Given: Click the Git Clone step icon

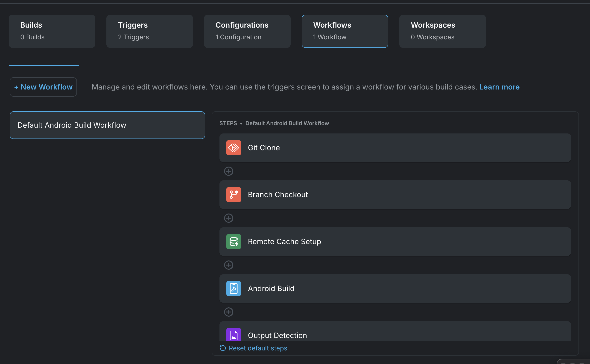Looking at the screenshot, I should coord(233,147).
